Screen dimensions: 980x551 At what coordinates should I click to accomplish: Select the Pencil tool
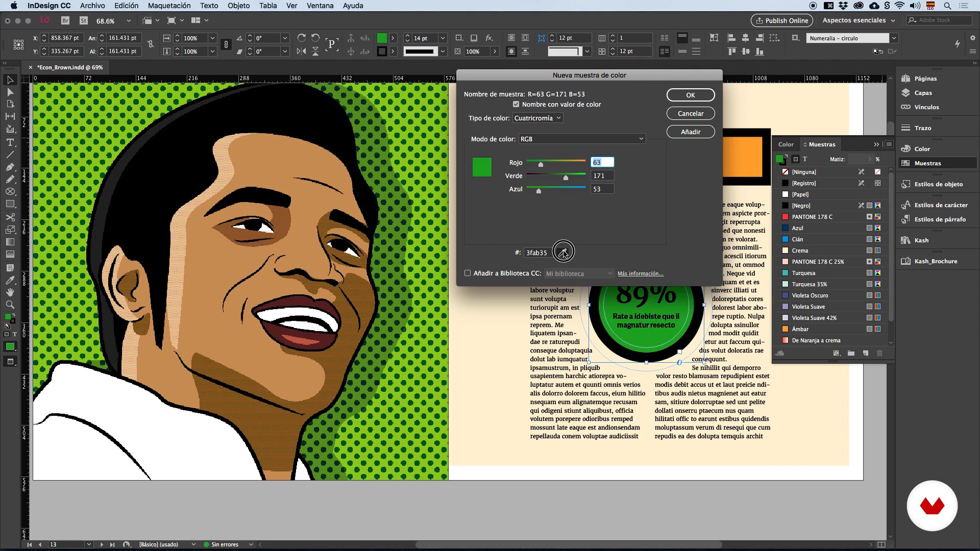pos(10,180)
